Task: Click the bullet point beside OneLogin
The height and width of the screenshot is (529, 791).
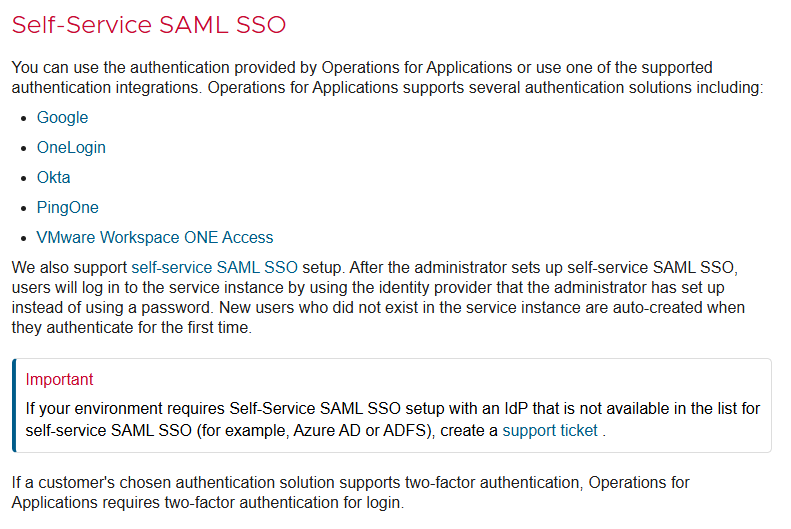Action: pyautogui.click(x=25, y=148)
